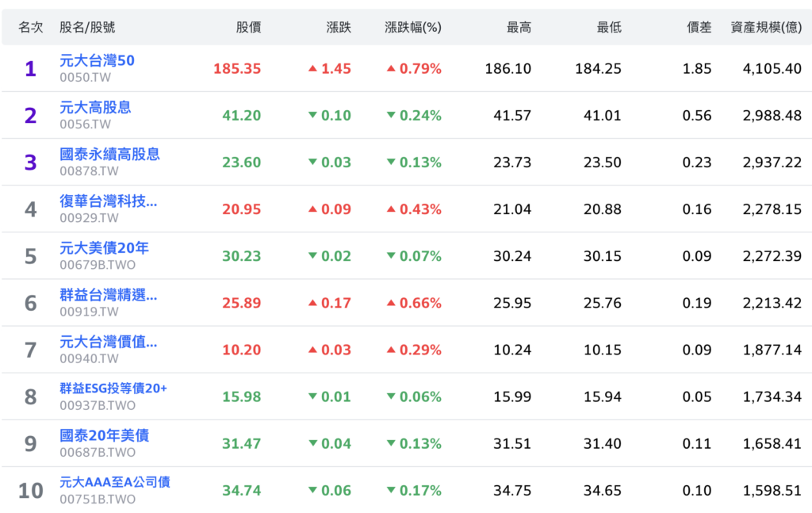Click the asset size value 2,213.42

pos(772,303)
